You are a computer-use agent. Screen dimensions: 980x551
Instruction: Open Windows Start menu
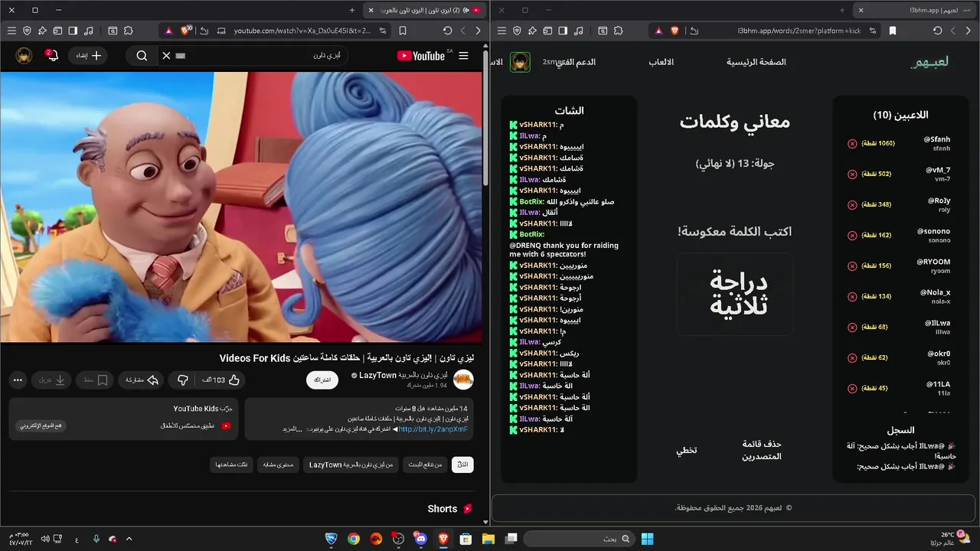tap(647, 539)
